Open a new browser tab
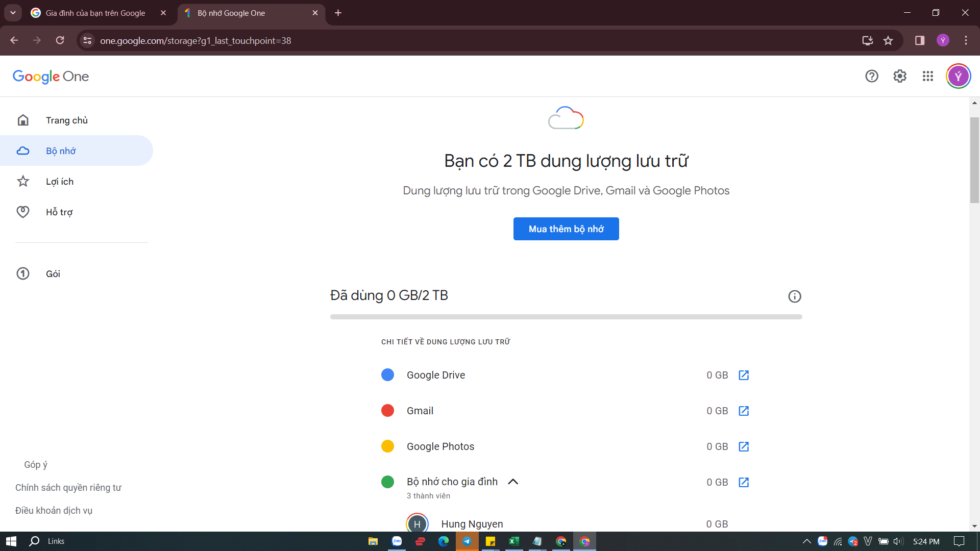The image size is (980, 551). click(338, 13)
